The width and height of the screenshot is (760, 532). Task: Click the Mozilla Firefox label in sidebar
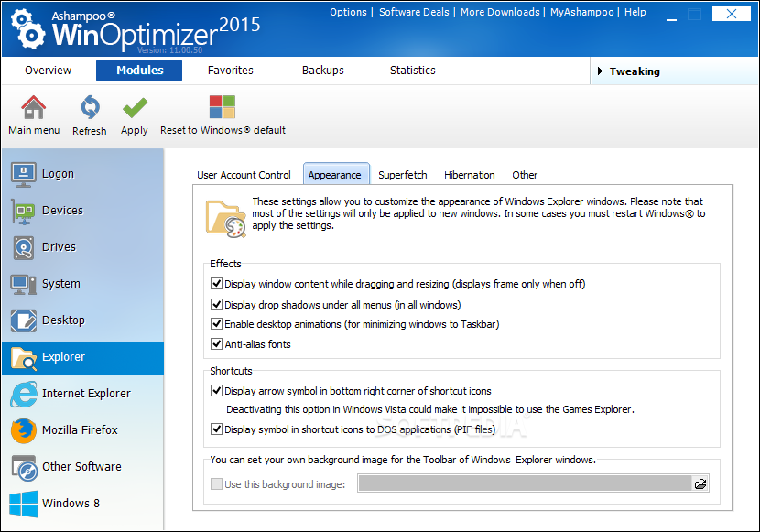coord(80,429)
